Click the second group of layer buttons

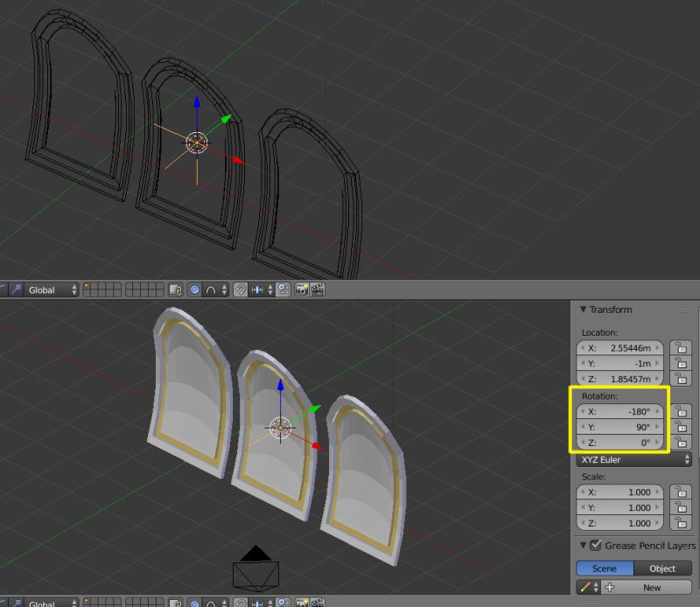pos(144,290)
